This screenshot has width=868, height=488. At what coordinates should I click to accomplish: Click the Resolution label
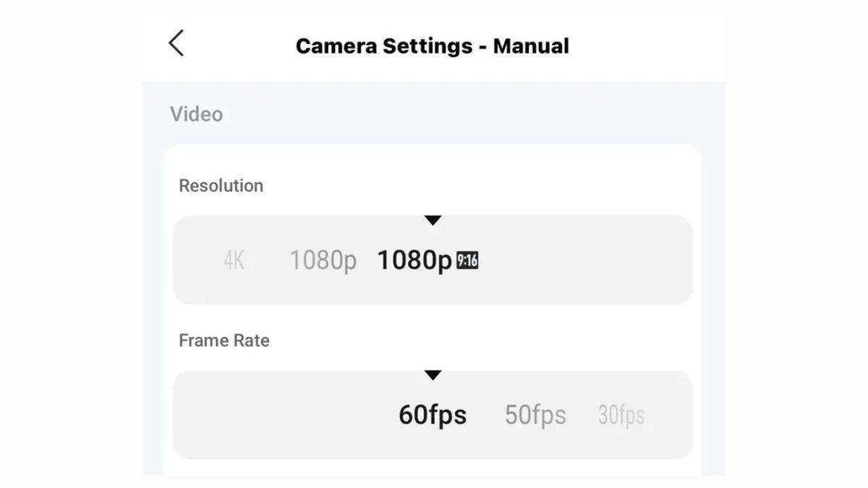pos(221,186)
